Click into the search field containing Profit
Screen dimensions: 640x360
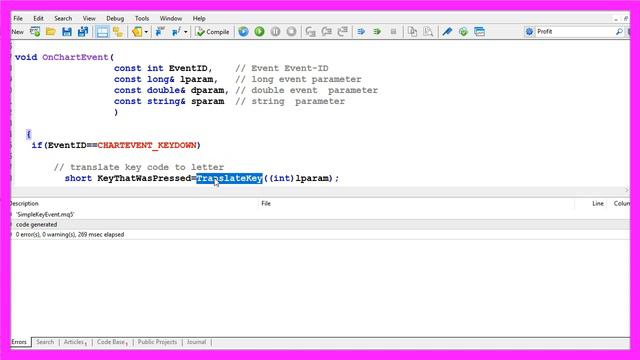575,31
